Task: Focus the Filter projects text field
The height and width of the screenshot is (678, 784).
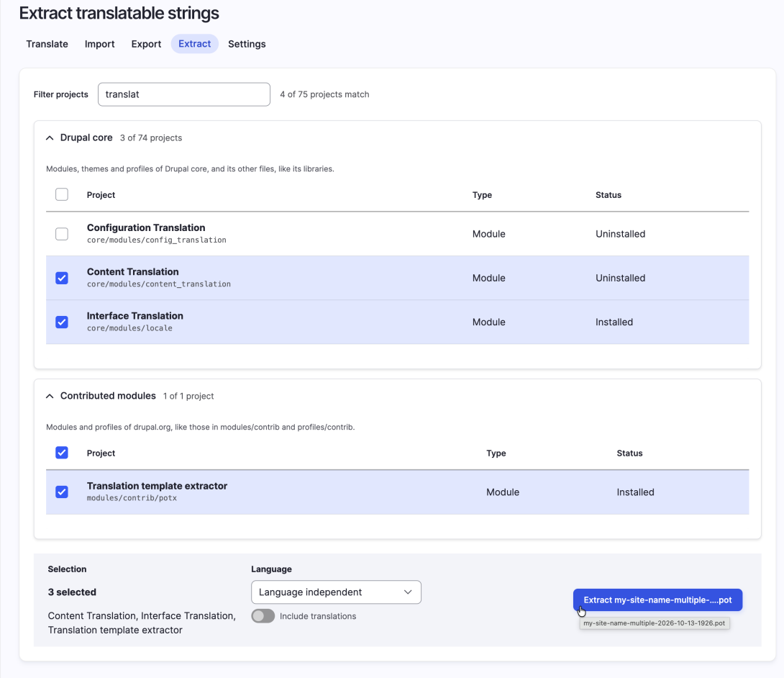Action: tap(184, 94)
